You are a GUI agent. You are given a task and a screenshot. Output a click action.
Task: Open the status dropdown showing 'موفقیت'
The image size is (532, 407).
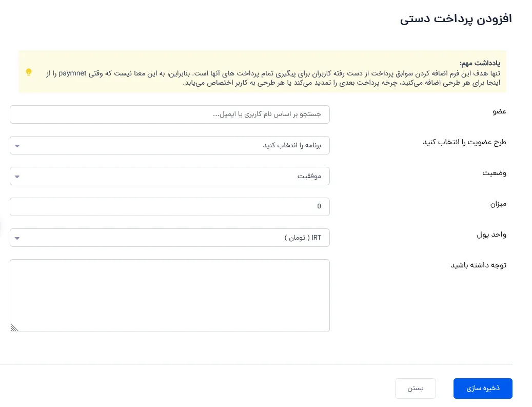click(170, 176)
